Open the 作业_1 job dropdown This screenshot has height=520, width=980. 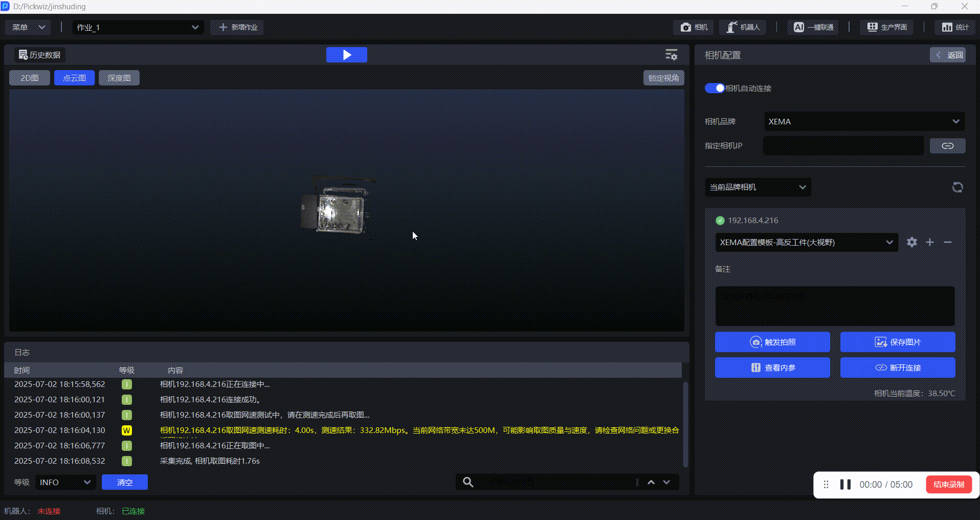137,28
